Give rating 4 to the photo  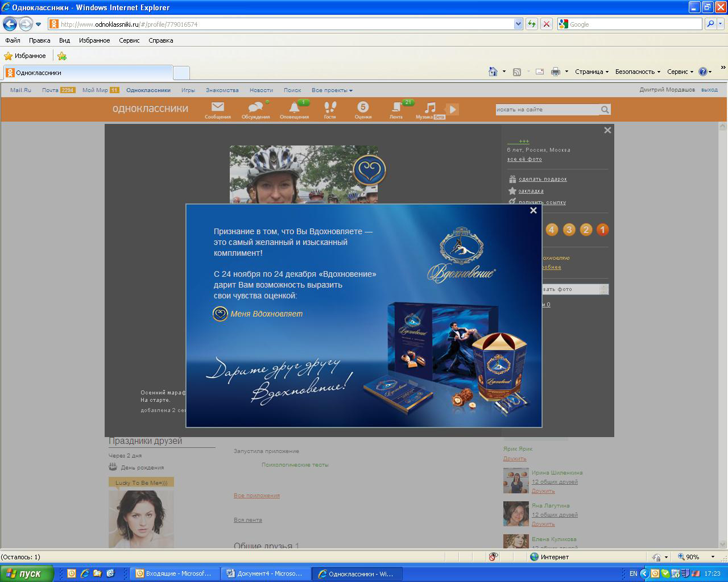(552, 230)
